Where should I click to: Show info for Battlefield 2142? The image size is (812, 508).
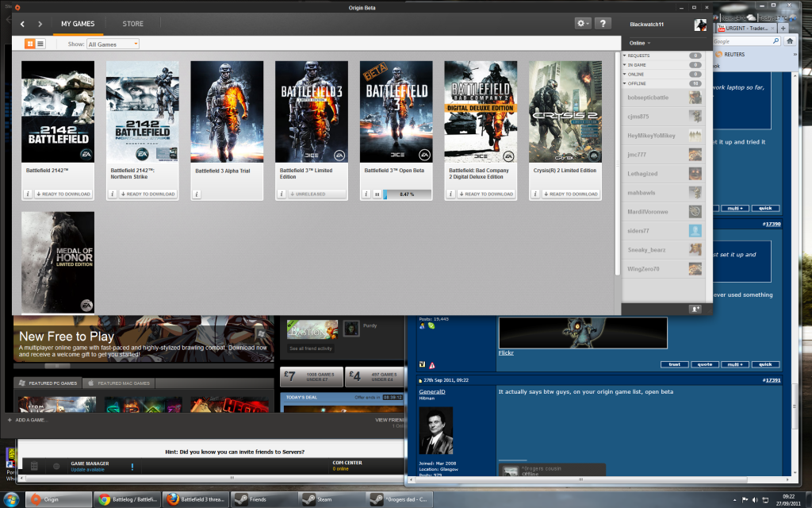point(28,194)
